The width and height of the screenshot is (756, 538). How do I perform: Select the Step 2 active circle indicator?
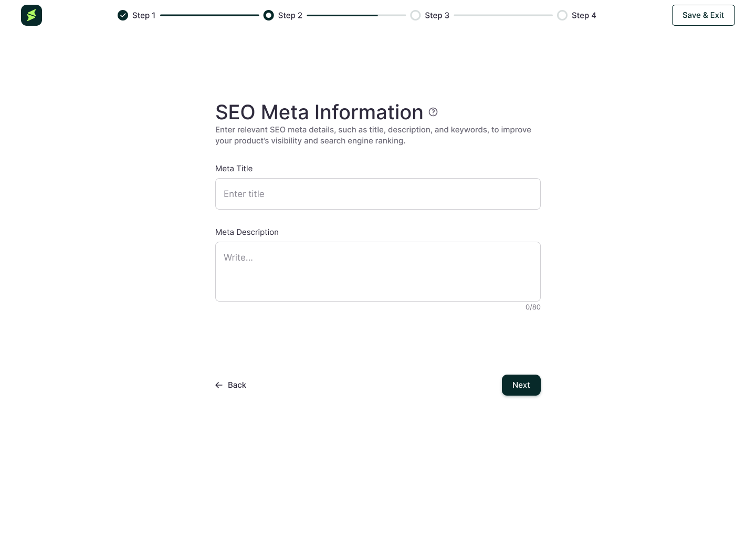tap(269, 15)
